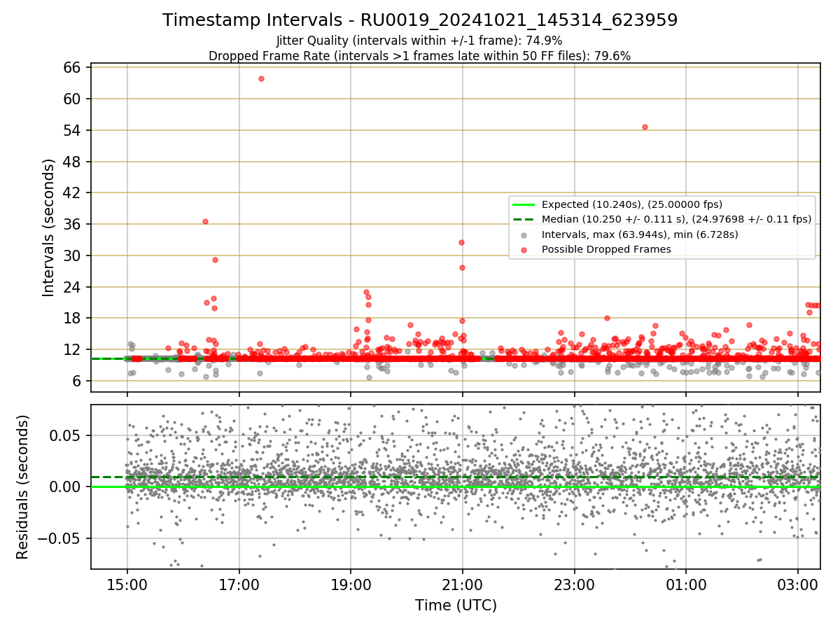Click the solid green legend line for Expected
Image resolution: width=840 pixels, height=630 pixels.
[524, 205]
